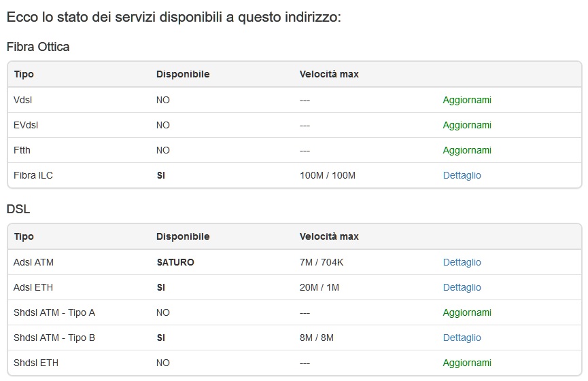The width and height of the screenshot is (588, 381).
Task: Click Aggiornami in the EVdsl row
Action: [466, 125]
